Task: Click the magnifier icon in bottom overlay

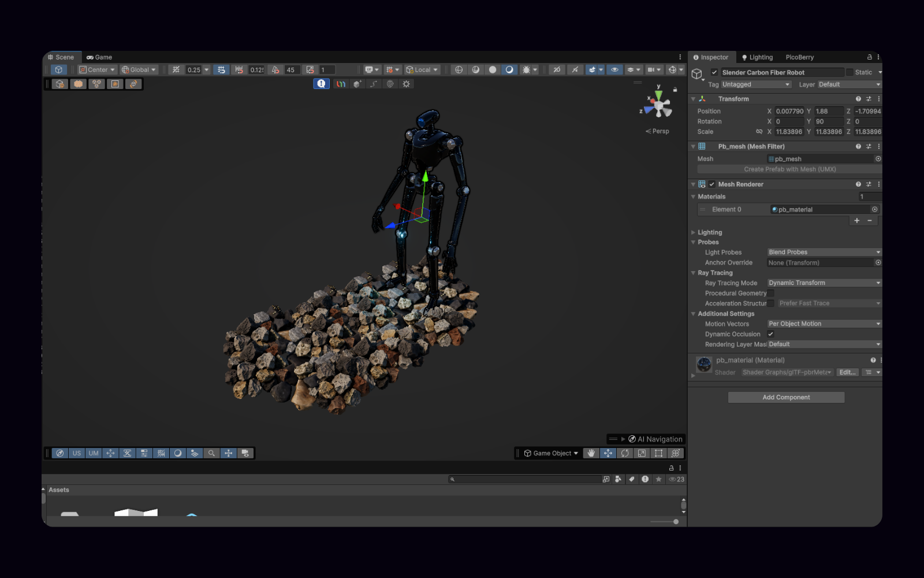Action: click(211, 453)
